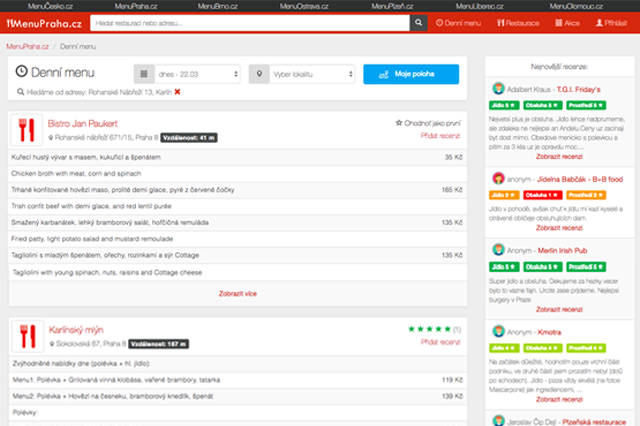The height and width of the screenshot is (426, 640).
Task: Open the date dropdown showing dnes - 22.03
Action: pos(197,74)
